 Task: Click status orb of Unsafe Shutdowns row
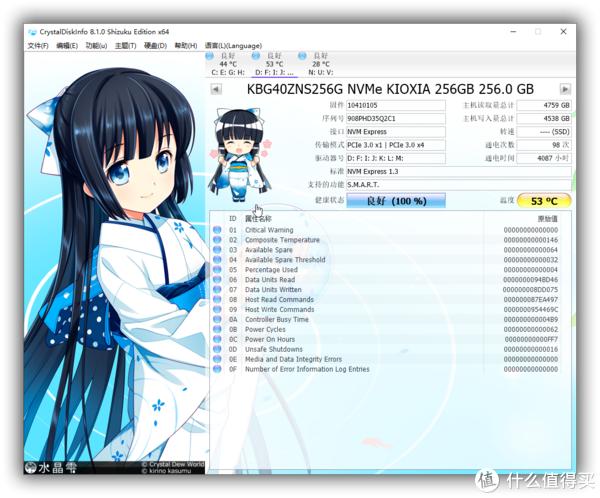pyautogui.click(x=217, y=349)
